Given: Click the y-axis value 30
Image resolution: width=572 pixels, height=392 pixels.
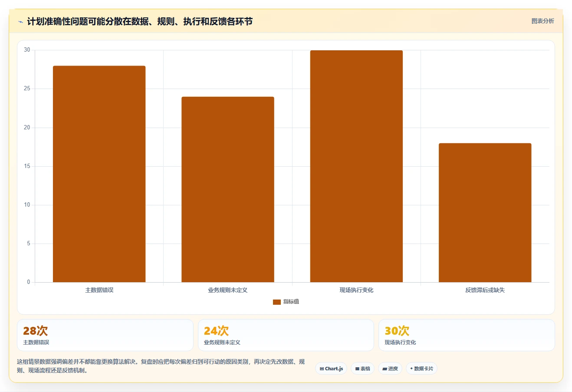Looking at the screenshot, I should point(27,50).
